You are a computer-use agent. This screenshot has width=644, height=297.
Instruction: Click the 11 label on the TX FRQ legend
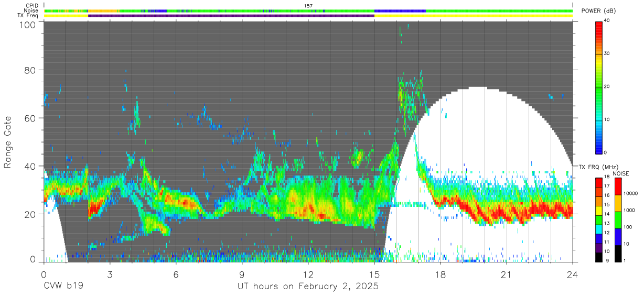[607, 242]
